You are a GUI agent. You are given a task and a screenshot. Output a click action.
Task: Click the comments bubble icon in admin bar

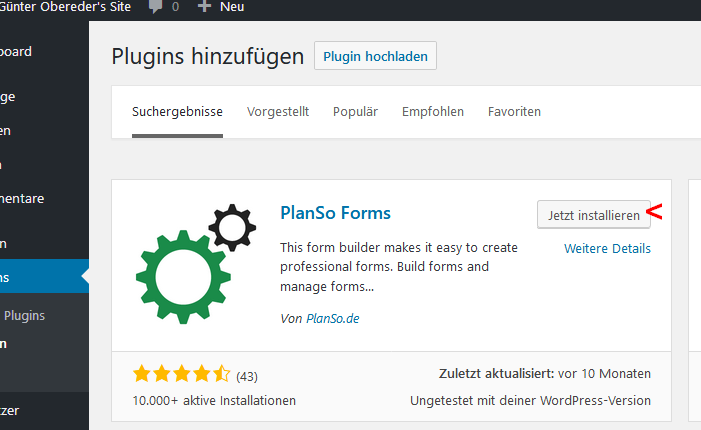pos(155,7)
